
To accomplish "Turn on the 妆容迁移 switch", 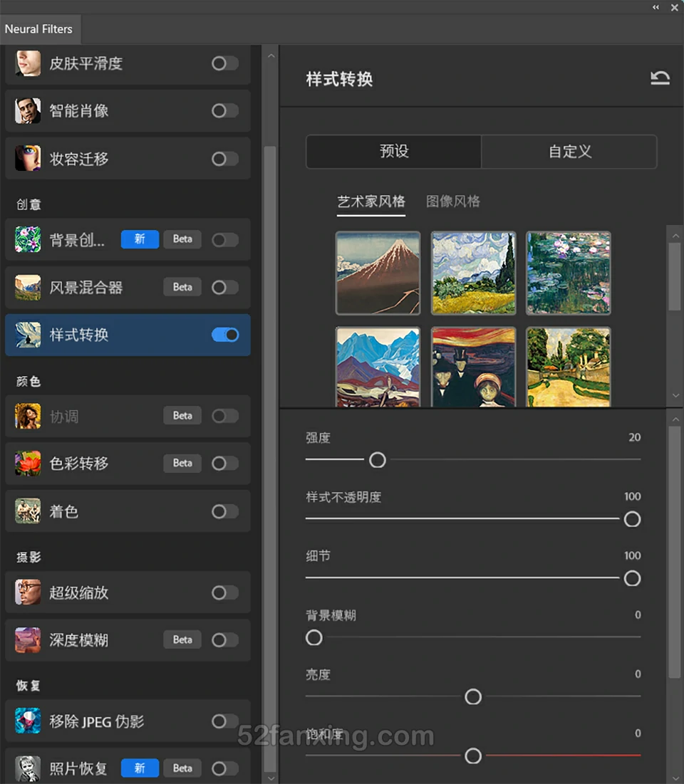I will click(x=224, y=159).
